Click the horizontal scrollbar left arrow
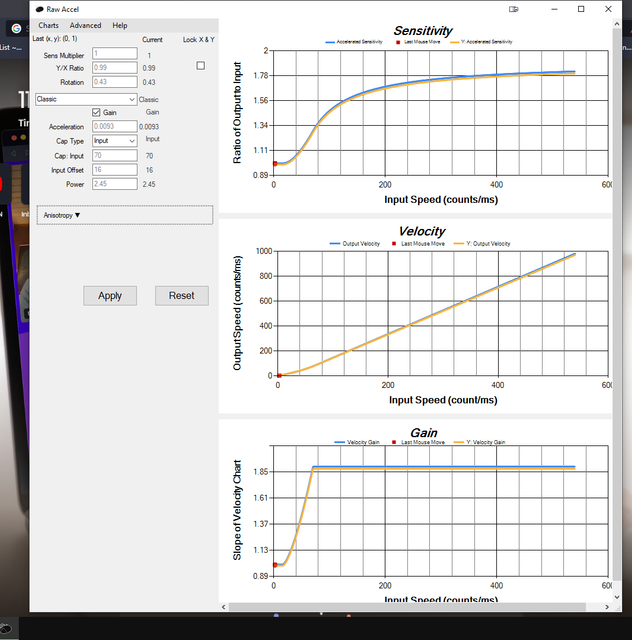This screenshot has height=640, width=632. pyautogui.click(x=223, y=607)
